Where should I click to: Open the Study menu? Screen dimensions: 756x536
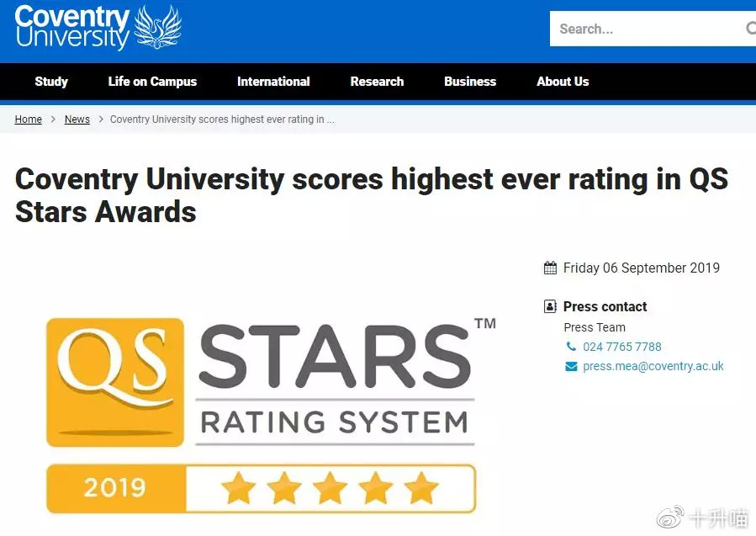pyautogui.click(x=51, y=82)
